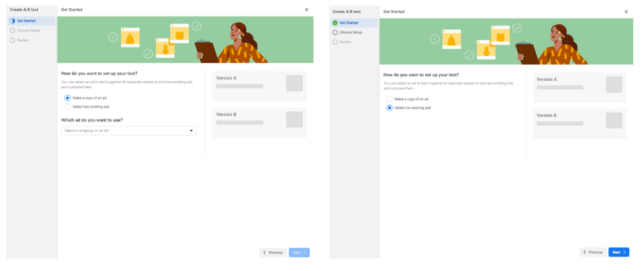Open the Review step in the left dialog
Image resolution: width=644 pixels, height=271 pixels.
pos(23,40)
